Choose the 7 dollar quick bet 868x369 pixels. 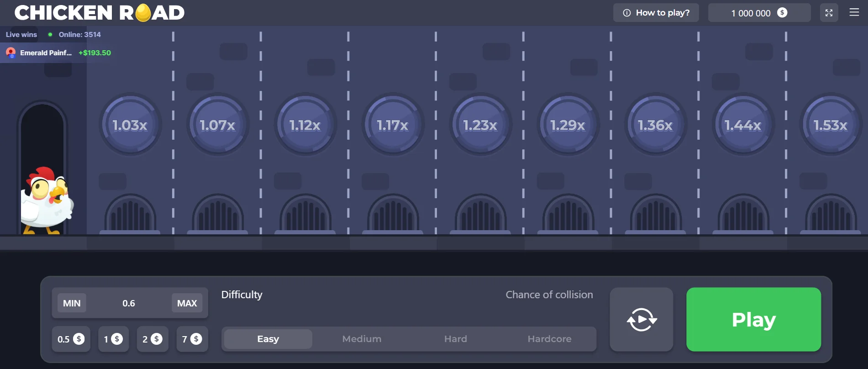[x=192, y=339]
